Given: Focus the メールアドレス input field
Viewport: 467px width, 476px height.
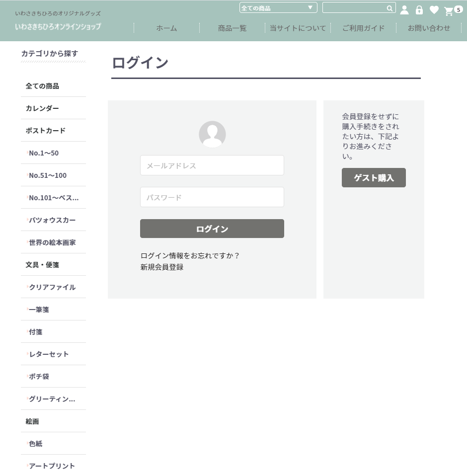Looking at the screenshot, I should coord(212,165).
